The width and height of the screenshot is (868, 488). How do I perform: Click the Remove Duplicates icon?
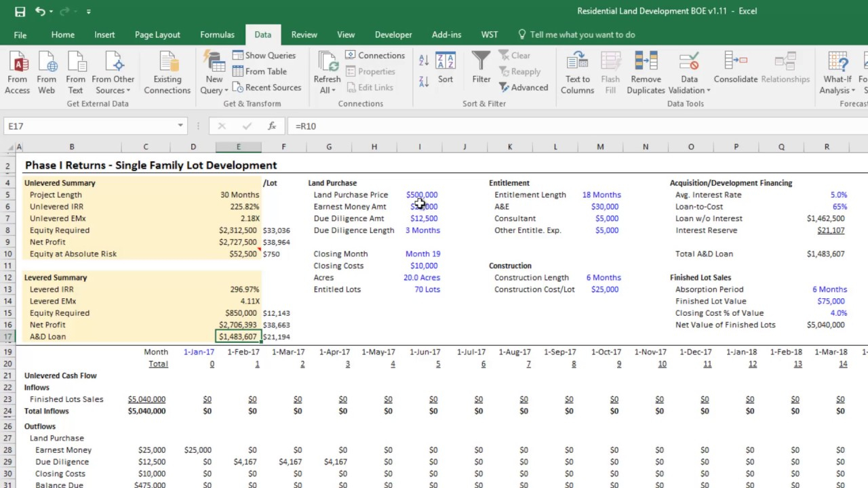click(646, 63)
